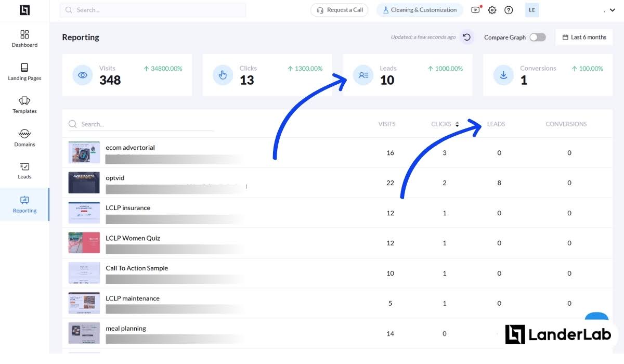Sort by the CLICKS column arrow
The width and height of the screenshot is (624, 364).
click(457, 124)
